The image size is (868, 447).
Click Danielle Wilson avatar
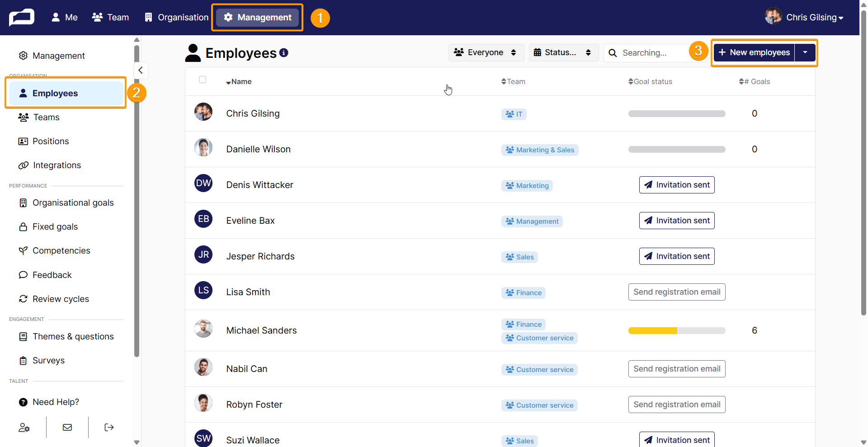tap(203, 147)
